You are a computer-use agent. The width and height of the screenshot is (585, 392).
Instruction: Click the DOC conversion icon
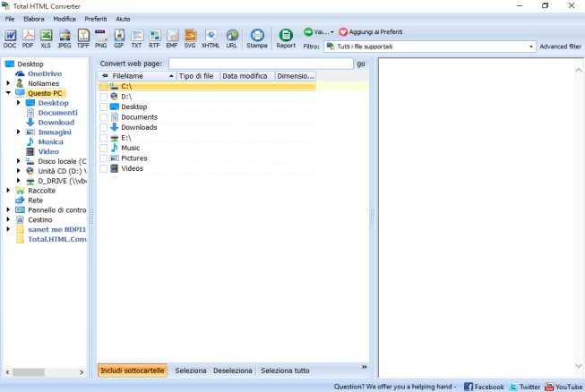(10, 37)
